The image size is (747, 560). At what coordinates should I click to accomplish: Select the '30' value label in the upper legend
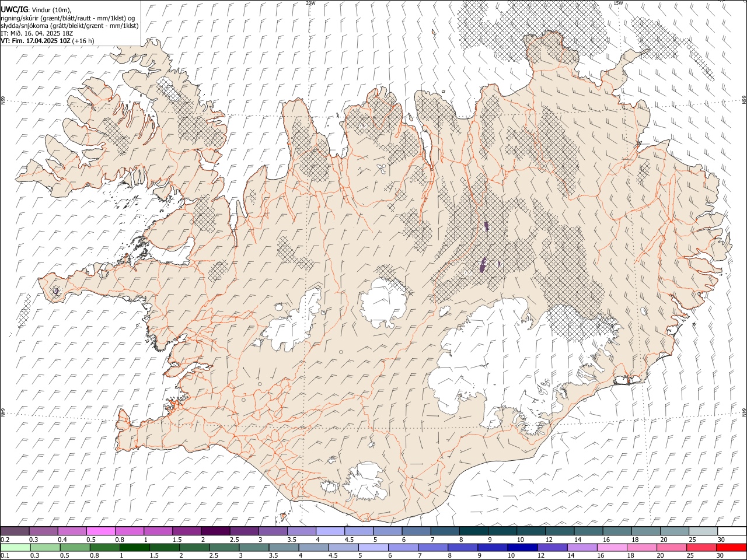(721, 539)
